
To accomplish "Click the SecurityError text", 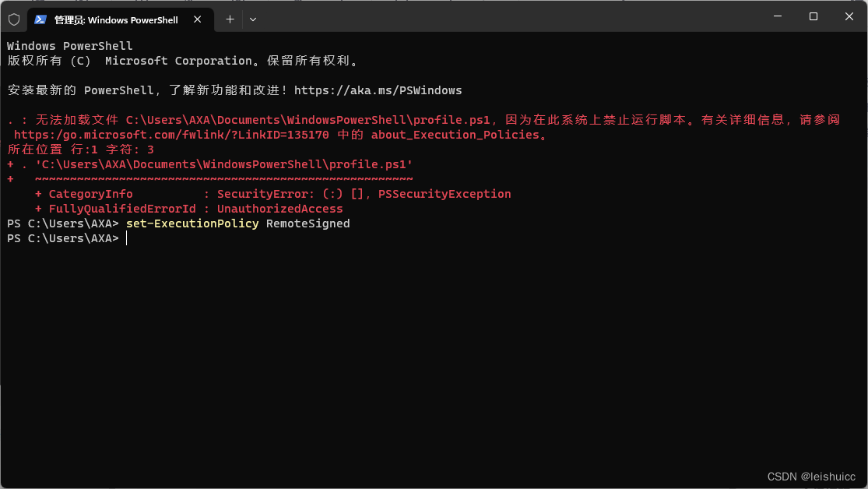I will [262, 194].
